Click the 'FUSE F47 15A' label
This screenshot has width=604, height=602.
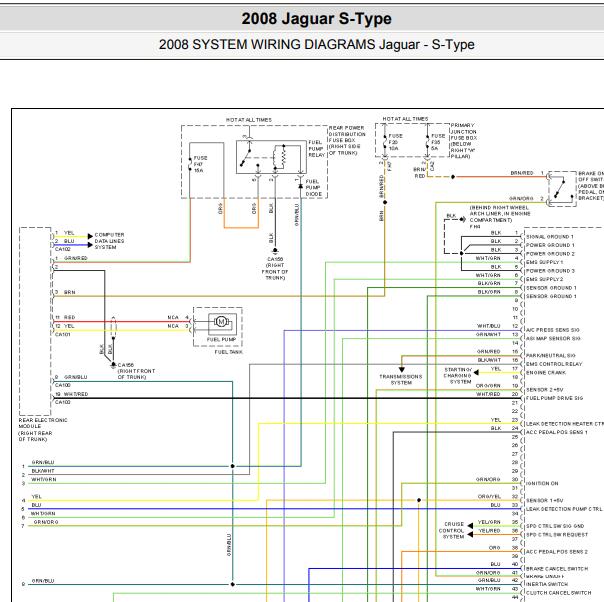coord(200,164)
